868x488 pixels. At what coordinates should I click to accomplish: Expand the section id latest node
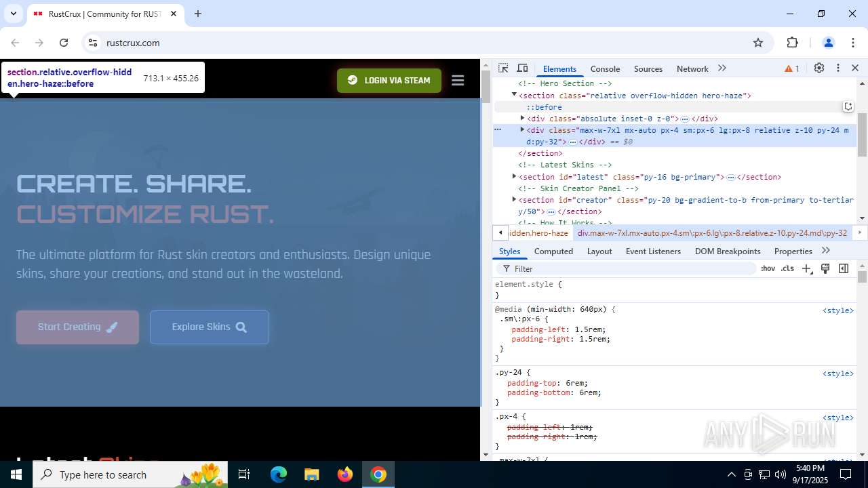[x=514, y=176]
